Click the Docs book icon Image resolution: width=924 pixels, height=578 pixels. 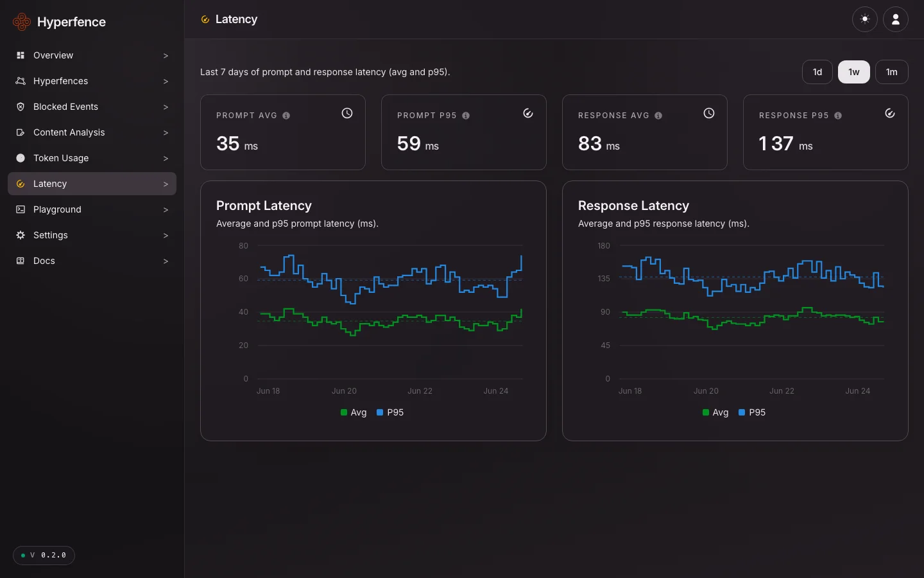click(x=21, y=261)
